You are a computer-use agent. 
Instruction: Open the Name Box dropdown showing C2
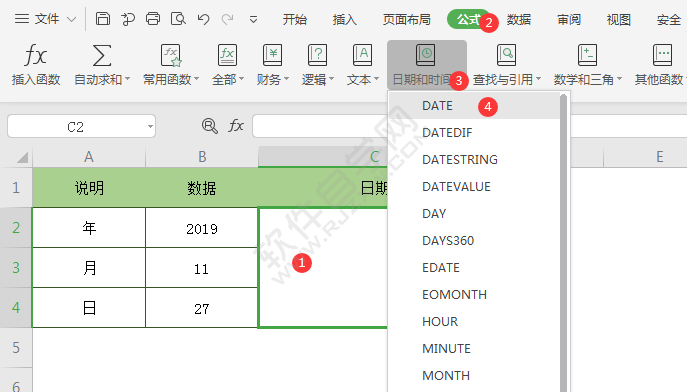(x=150, y=127)
